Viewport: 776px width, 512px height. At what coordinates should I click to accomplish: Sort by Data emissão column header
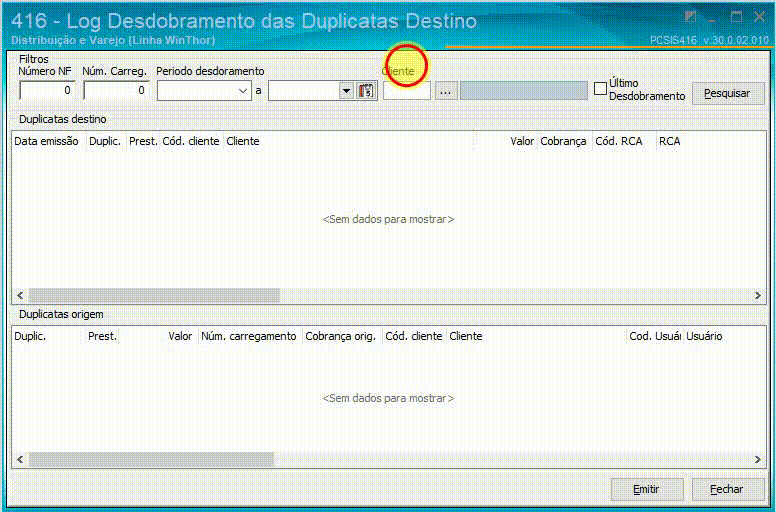tap(49, 141)
